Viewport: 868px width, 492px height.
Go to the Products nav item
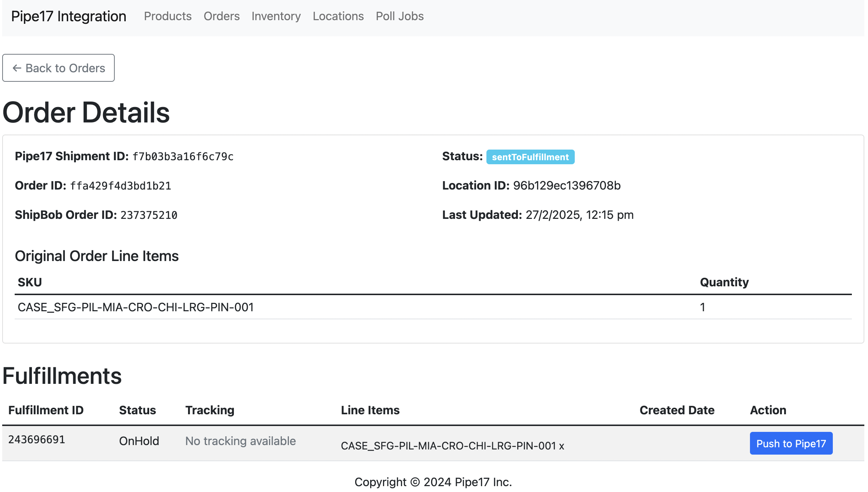pos(168,16)
